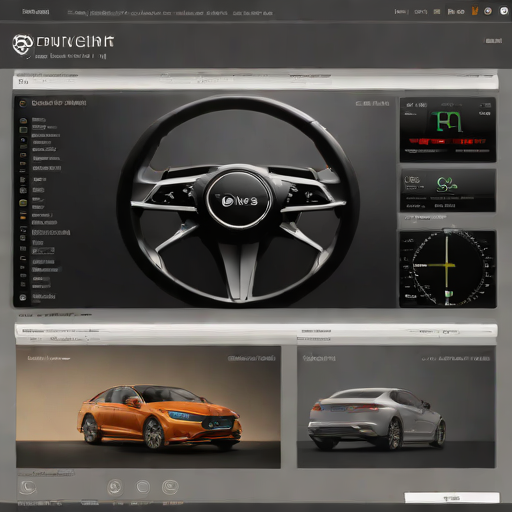Click the rightmost of three footer circle icons
512x512 pixels.
pyautogui.click(x=170, y=487)
